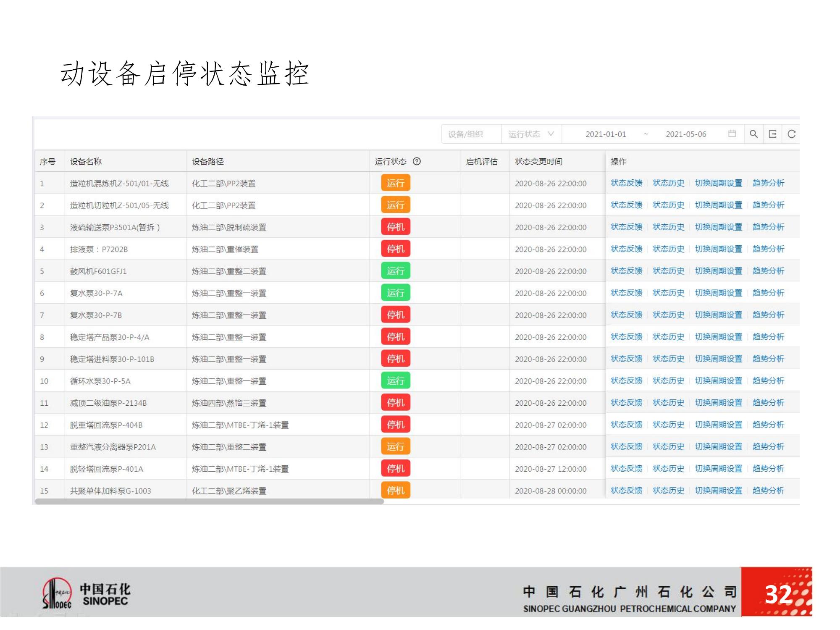Click the calendar icon in date range

click(x=732, y=134)
